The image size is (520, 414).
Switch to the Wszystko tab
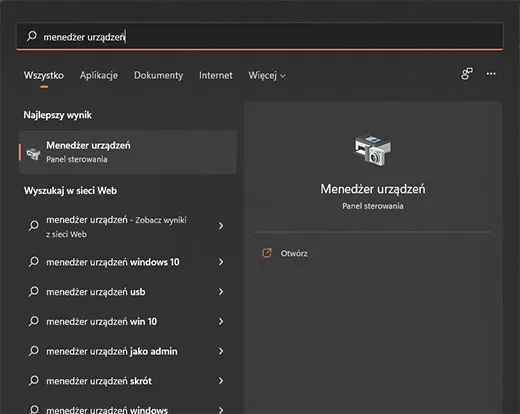tap(44, 75)
